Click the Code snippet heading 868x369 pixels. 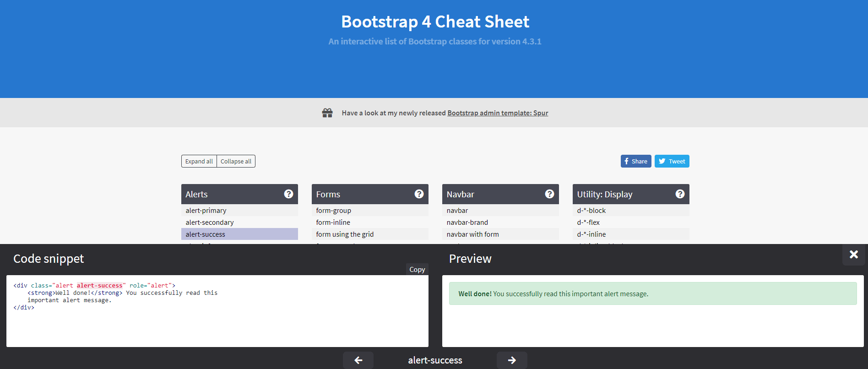(49, 259)
